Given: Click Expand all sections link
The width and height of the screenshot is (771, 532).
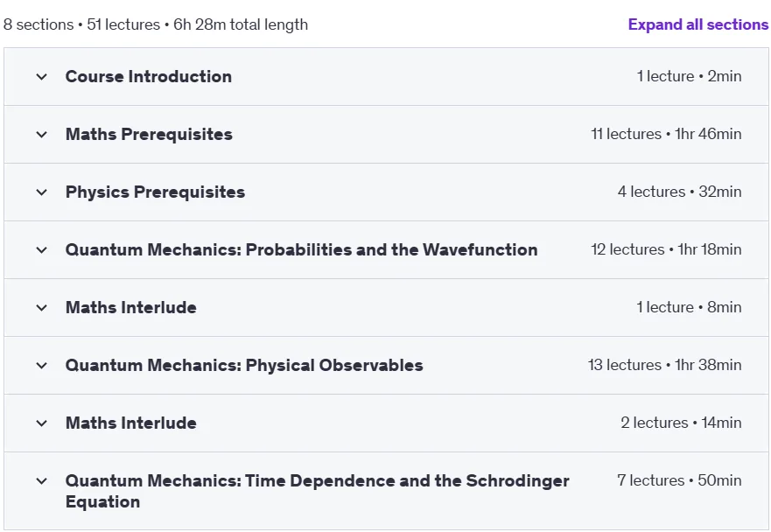Looking at the screenshot, I should click(x=698, y=24).
